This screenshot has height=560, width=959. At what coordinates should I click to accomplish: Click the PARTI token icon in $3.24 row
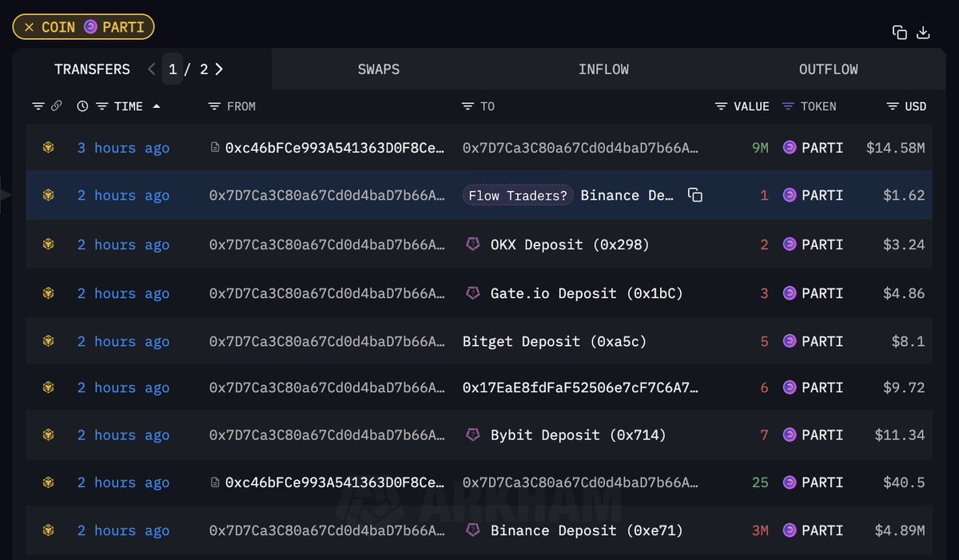[790, 245]
